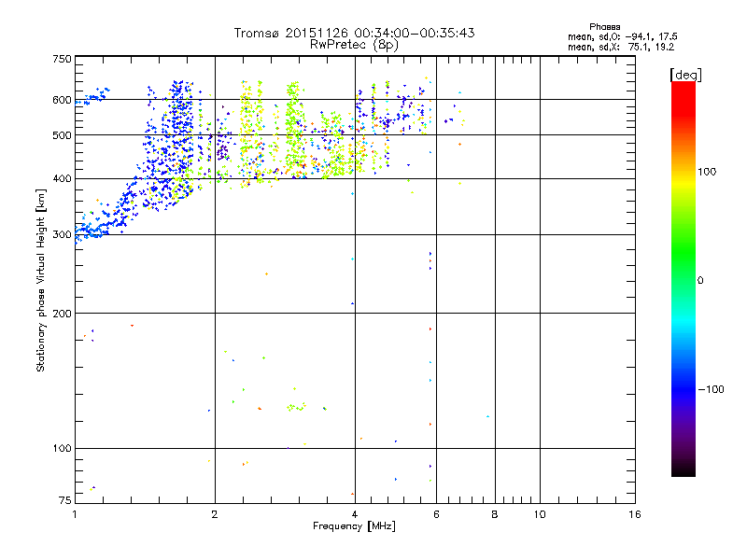747x560 pixels.
Task: Click the colorbar tick label '0'
Action: (699, 281)
